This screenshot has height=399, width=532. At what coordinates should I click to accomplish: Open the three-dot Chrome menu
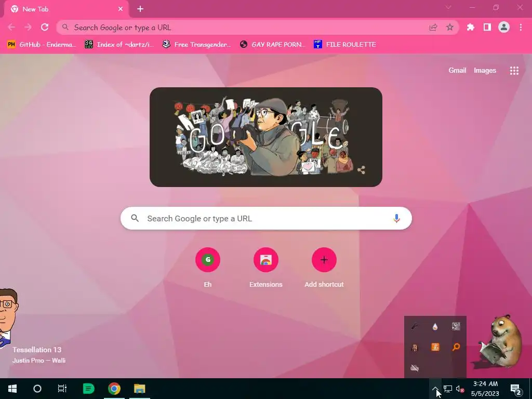(x=521, y=27)
